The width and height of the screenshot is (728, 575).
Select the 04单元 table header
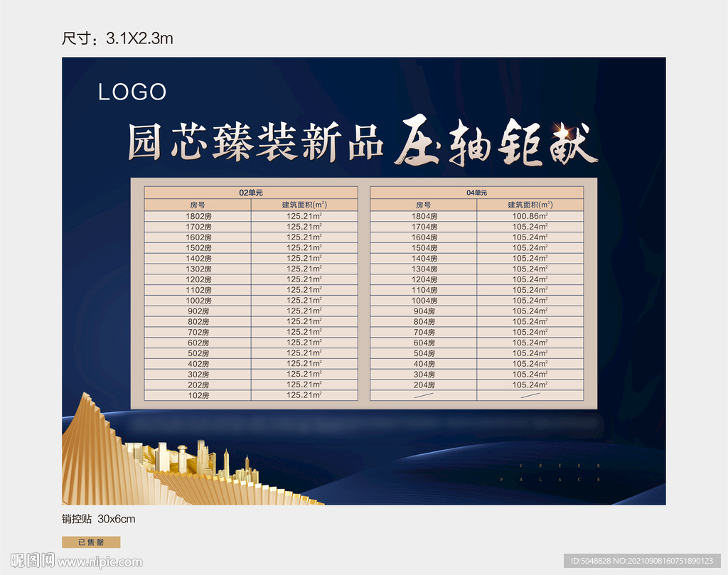tap(477, 193)
